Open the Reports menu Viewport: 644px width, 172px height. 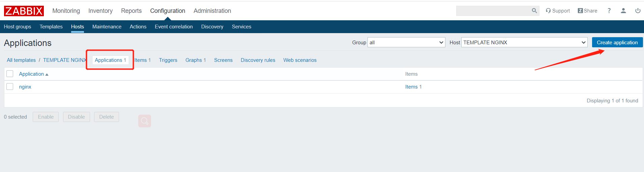[x=131, y=11]
